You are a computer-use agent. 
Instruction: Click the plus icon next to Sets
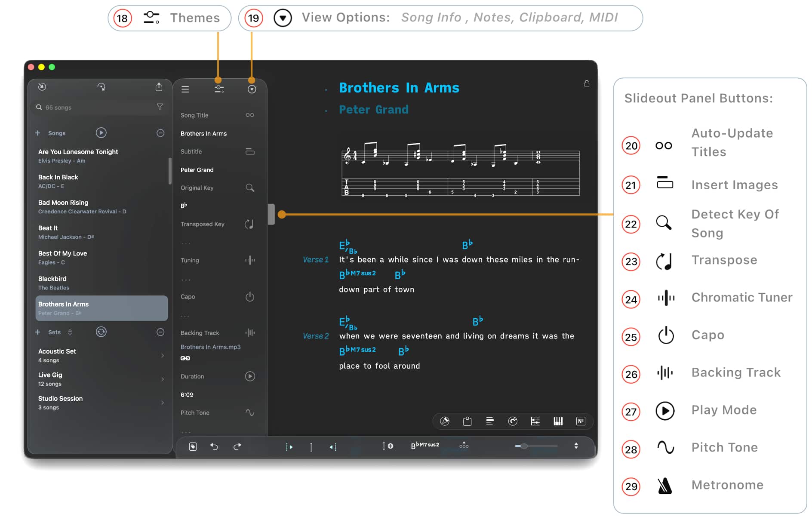37,332
